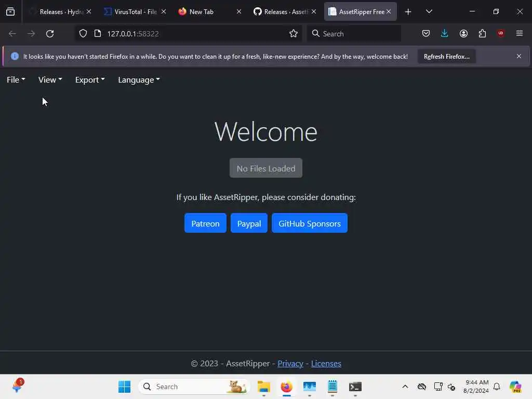
Task: Click the No Files Loaded button
Action: tap(266, 168)
